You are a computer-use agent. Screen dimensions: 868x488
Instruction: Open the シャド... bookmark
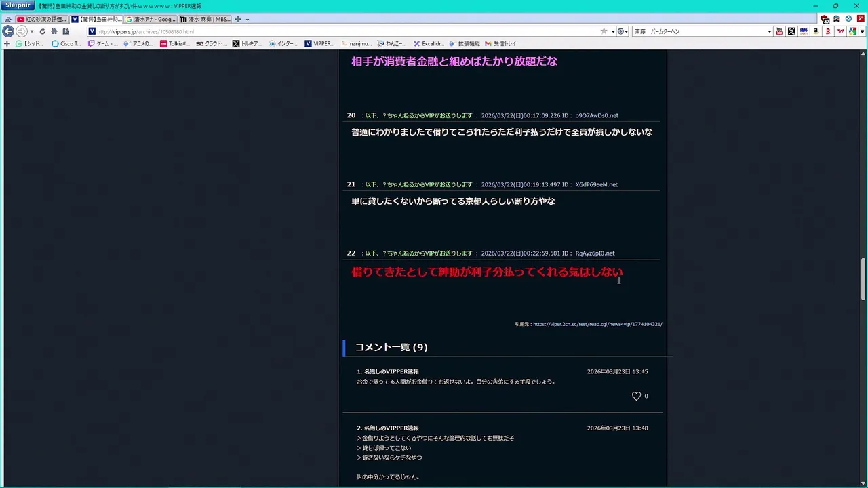28,43
